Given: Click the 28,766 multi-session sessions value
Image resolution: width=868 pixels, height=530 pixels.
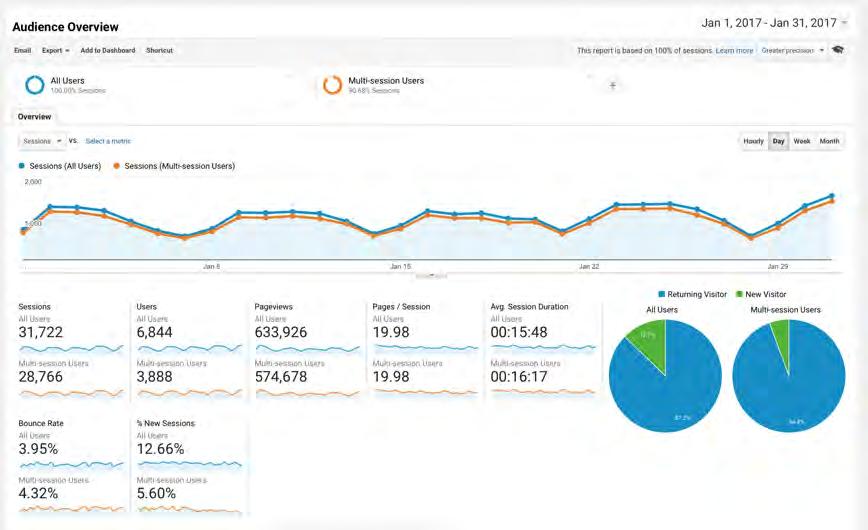Looking at the screenshot, I should point(40,377).
